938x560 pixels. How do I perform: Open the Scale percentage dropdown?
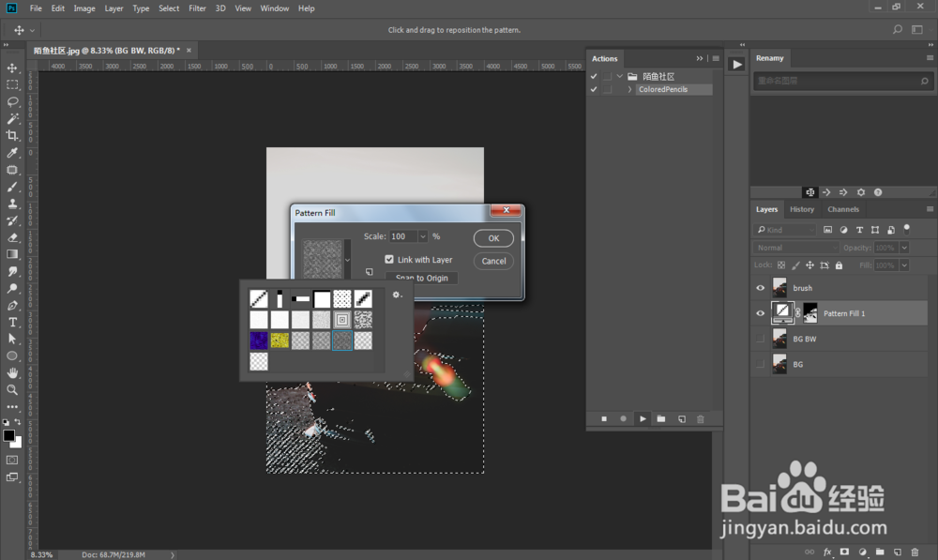coord(423,236)
